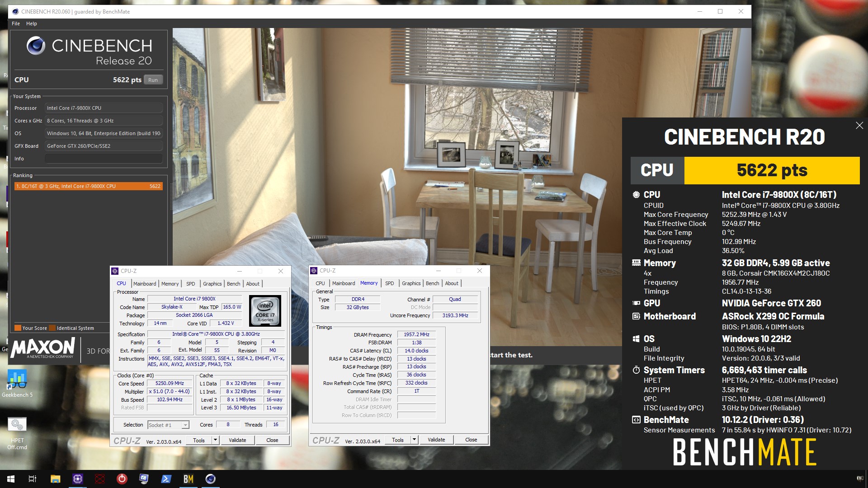This screenshot has width=868, height=488.
Task: Open Graphics tab in left CPU-Z
Action: 212,284
